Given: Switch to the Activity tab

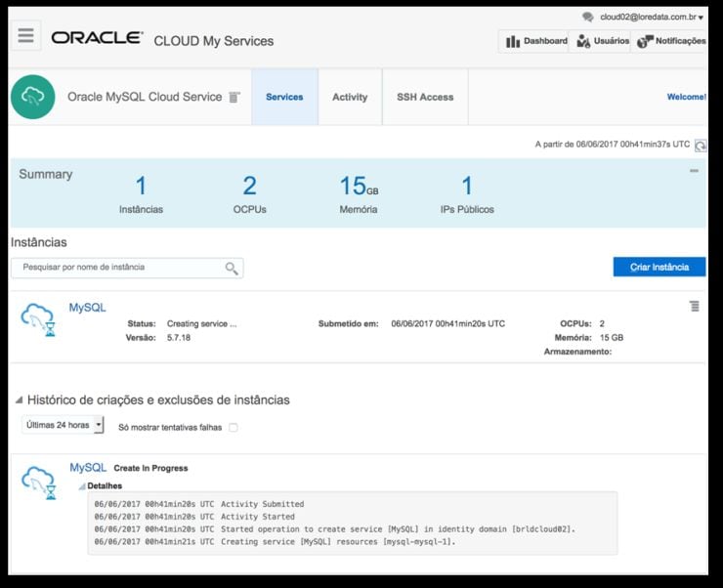Looking at the screenshot, I should pos(350,97).
